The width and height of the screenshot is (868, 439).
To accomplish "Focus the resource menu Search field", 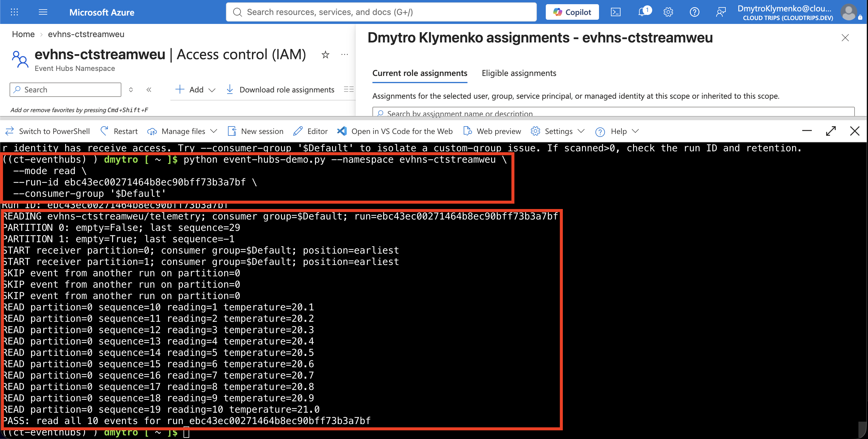I will click(x=65, y=90).
